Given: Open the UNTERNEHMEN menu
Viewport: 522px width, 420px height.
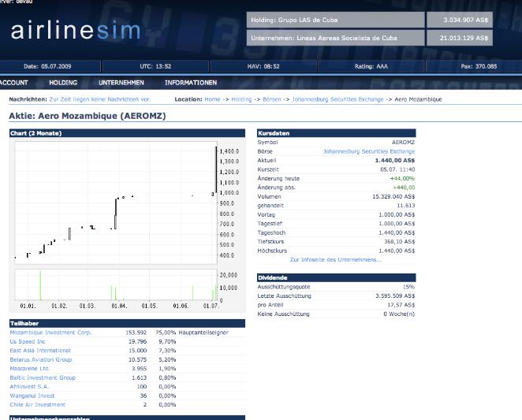Looking at the screenshot, I should [x=121, y=83].
